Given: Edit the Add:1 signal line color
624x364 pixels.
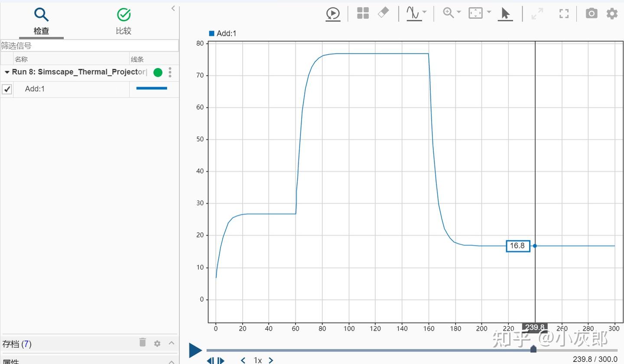Looking at the screenshot, I should pos(151,88).
